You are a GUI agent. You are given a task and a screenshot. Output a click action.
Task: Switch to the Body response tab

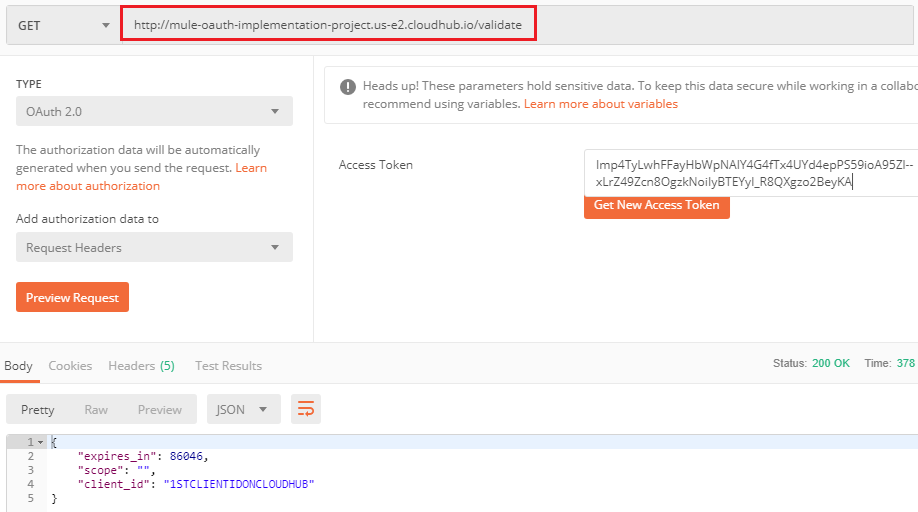pyautogui.click(x=18, y=366)
